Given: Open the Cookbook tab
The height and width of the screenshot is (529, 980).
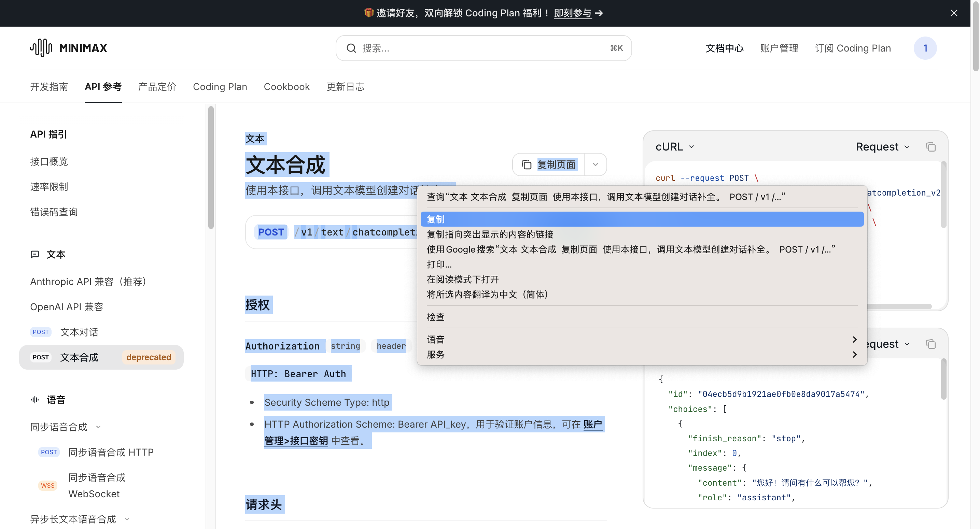Looking at the screenshot, I should click(287, 87).
